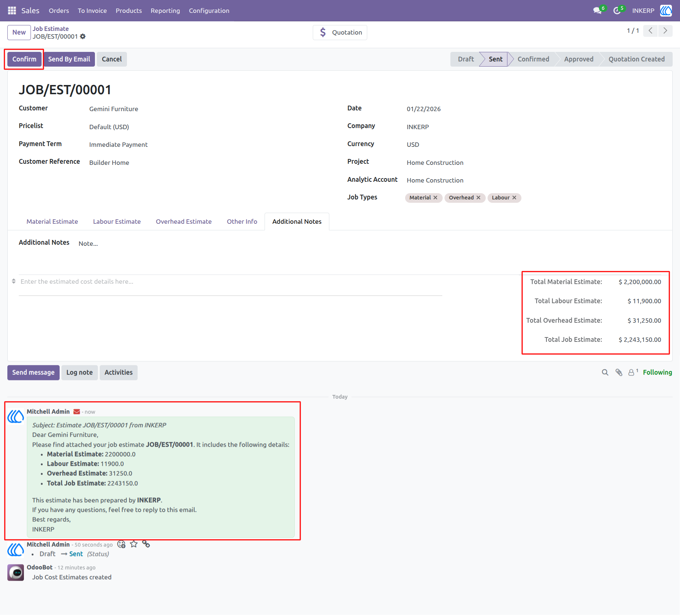
Task: Copy link of the status message
Action: tap(146, 544)
